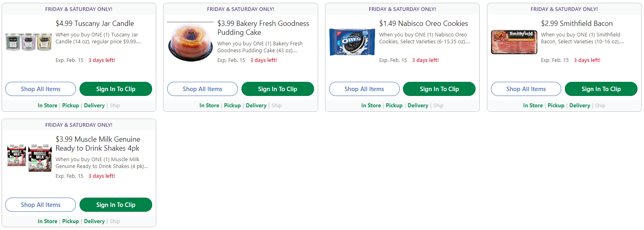The image size is (644, 230).
Task: Click the Smithfield Bacon product image
Action: [x=514, y=42]
